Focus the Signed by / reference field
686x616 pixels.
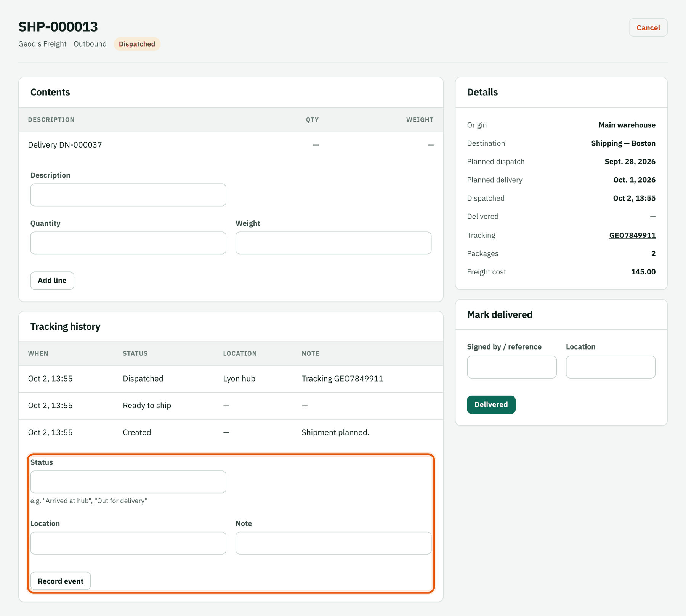(x=511, y=367)
